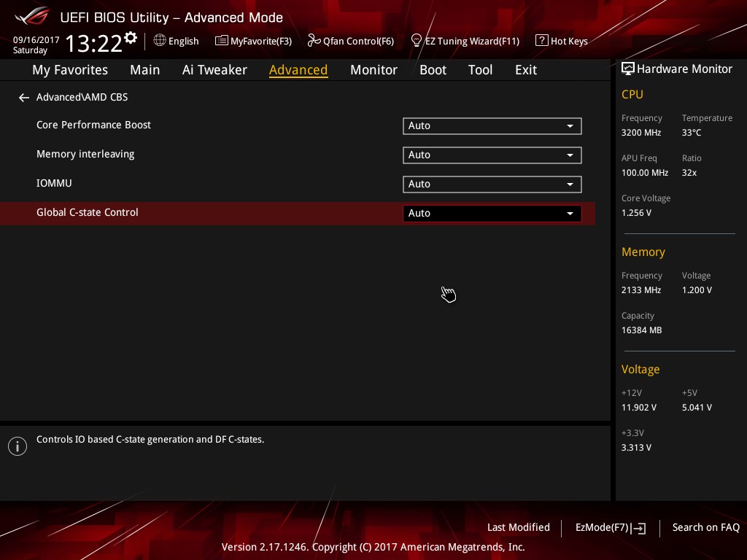
Task: Click the 13:22 clock display
Action: click(x=94, y=43)
